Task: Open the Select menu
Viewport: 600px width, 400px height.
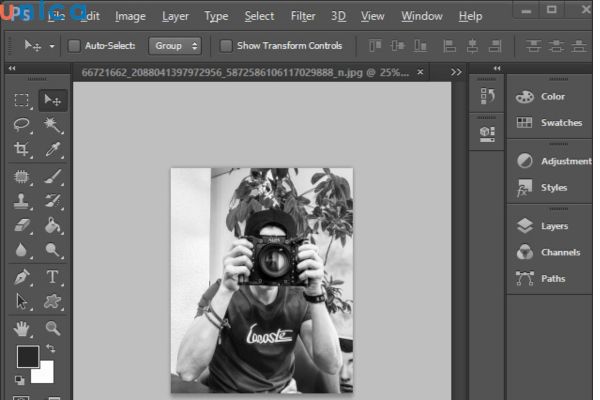Action: point(259,16)
